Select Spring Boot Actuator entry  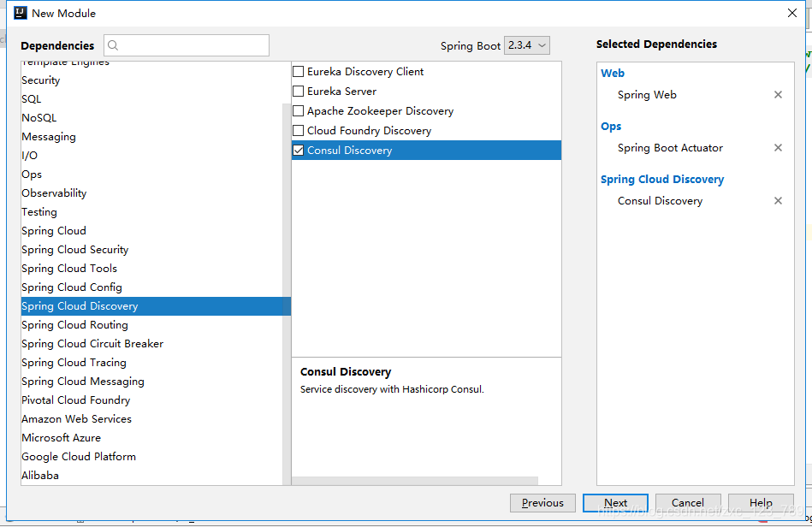(x=670, y=148)
